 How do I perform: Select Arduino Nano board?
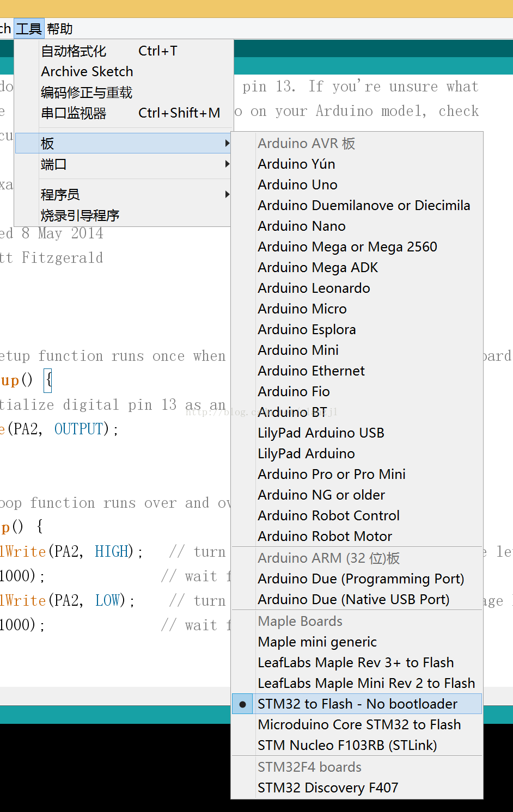(357, 226)
